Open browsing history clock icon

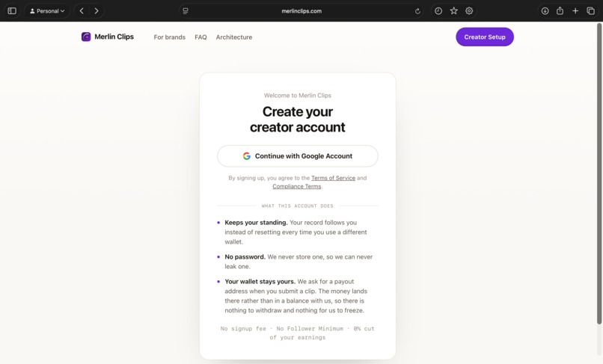click(x=438, y=10)
